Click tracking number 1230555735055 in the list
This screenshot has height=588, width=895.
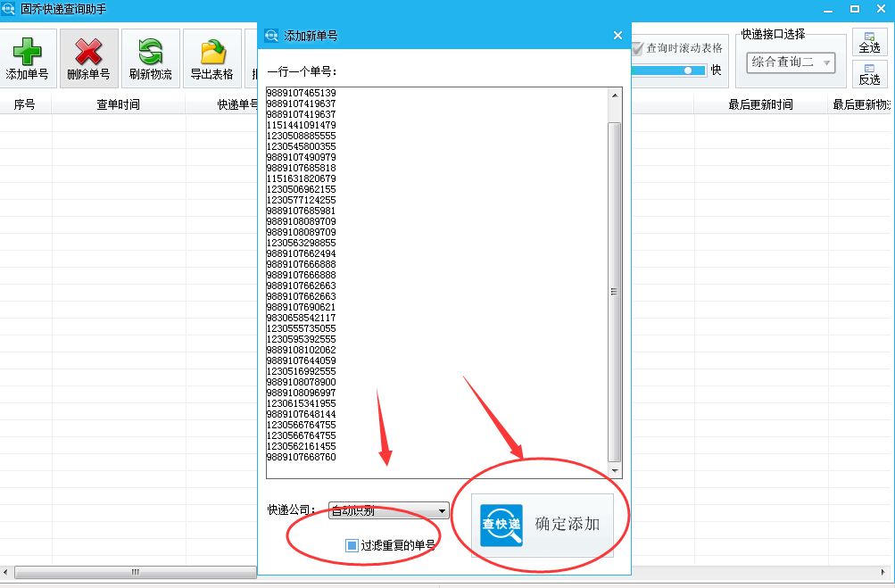302,328
